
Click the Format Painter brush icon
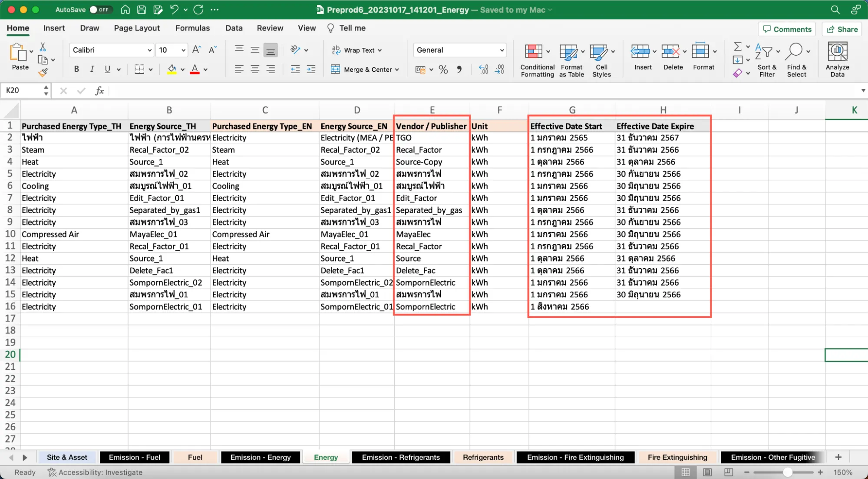(x=43, y=73)
